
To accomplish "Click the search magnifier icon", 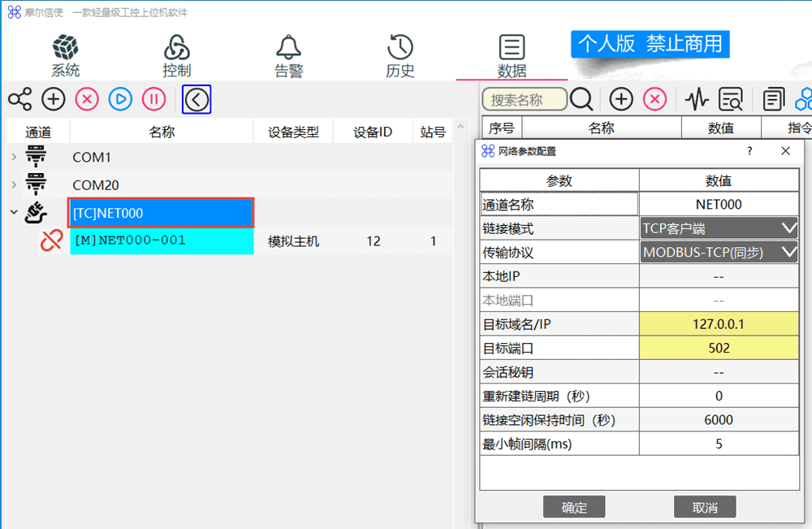I will click(x=581, y=100).
